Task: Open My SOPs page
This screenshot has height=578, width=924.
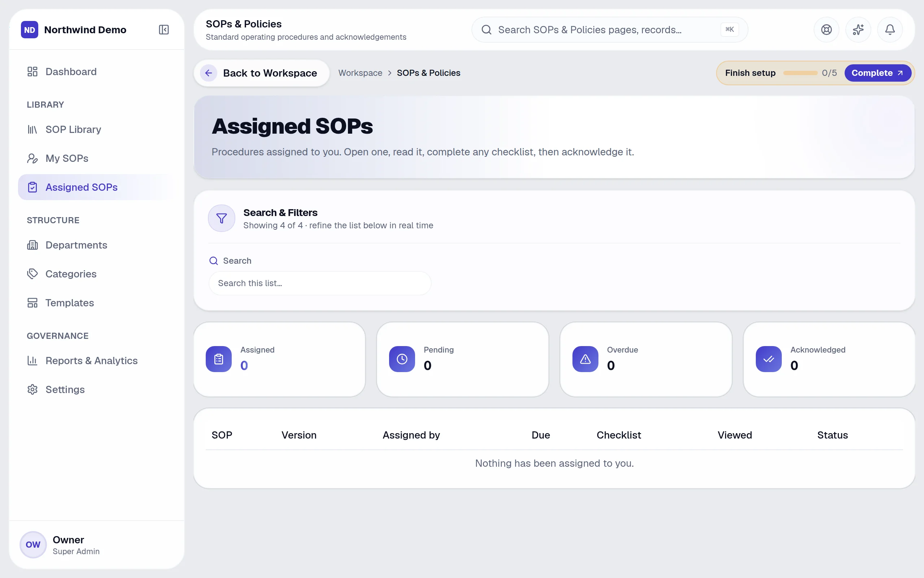Action: (96, 158)
